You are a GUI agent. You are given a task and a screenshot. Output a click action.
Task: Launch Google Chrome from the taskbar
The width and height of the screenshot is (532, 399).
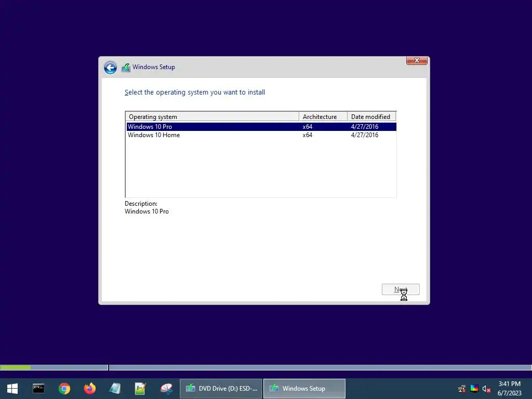[x=64, y=389]
